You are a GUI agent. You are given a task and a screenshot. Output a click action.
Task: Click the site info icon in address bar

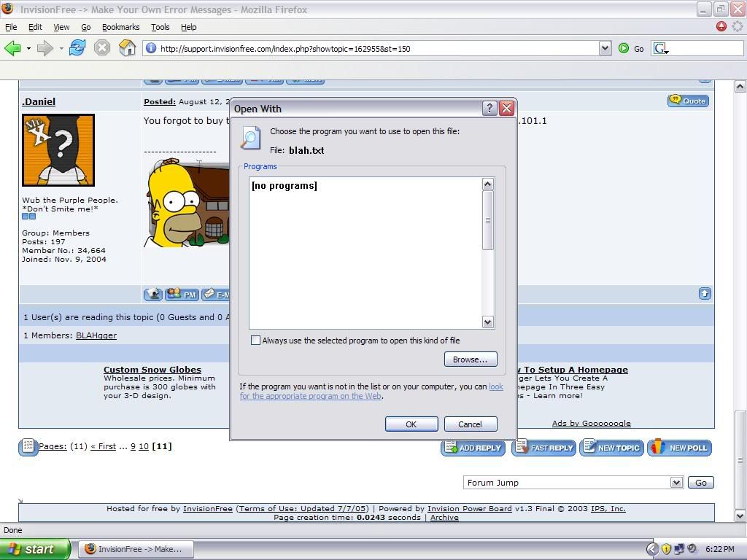(151, 48)
